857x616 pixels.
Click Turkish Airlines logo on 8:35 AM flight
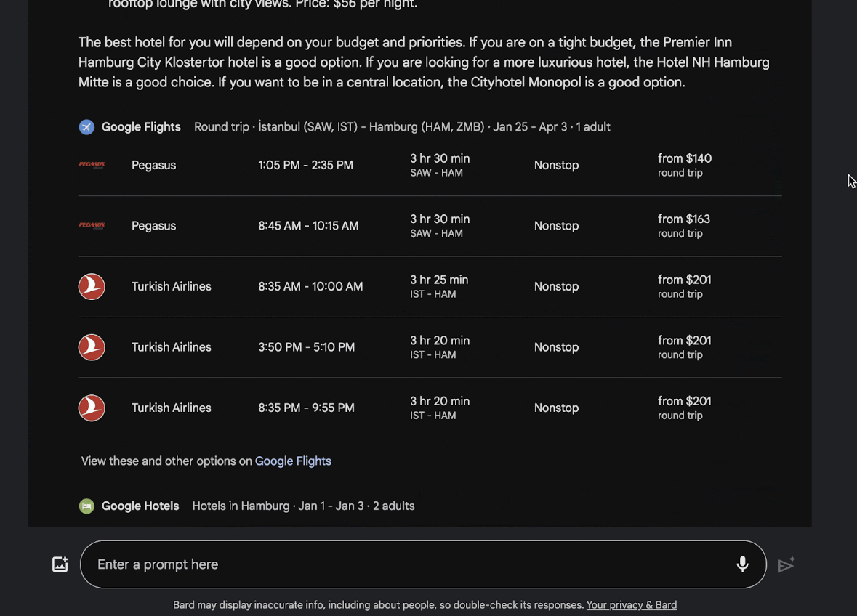[x=92, y=287]
